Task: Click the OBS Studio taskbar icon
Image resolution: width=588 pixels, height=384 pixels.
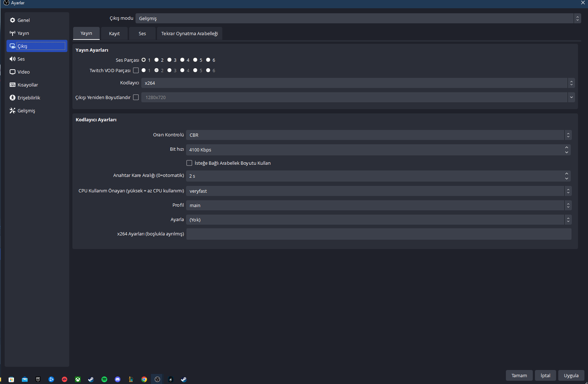Action: [157, 379]
